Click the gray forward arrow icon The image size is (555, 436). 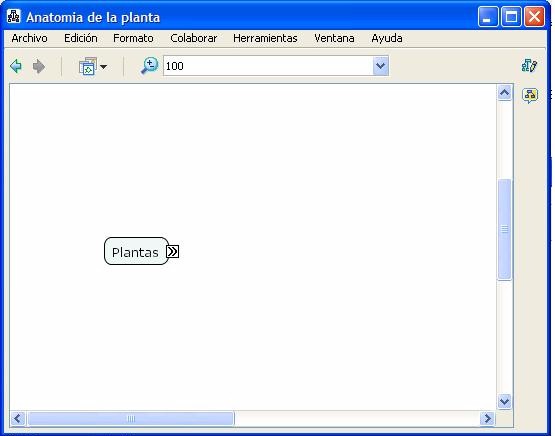(x=39, y=66)
